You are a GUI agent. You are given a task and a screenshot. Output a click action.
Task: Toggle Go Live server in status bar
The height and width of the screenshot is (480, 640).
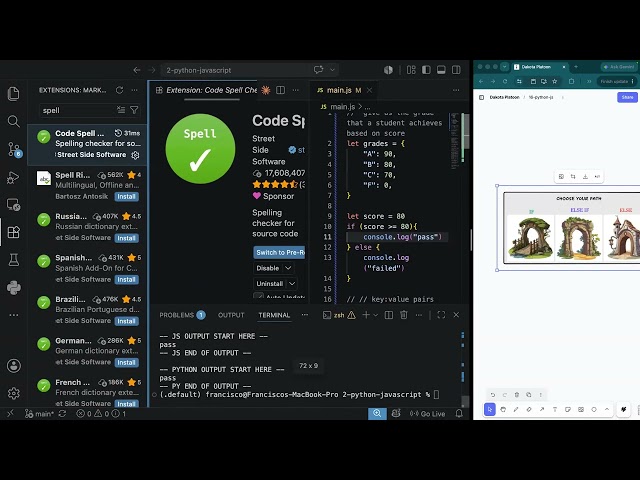pyautogui.click(x=427, y=413)
